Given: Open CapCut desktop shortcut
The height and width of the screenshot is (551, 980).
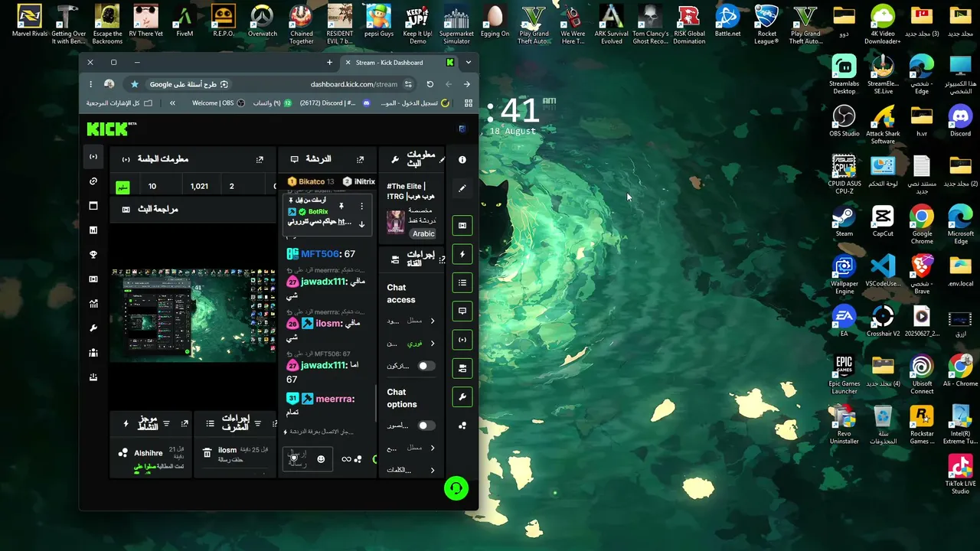Looking at the screenshot, I should point(883,221).
